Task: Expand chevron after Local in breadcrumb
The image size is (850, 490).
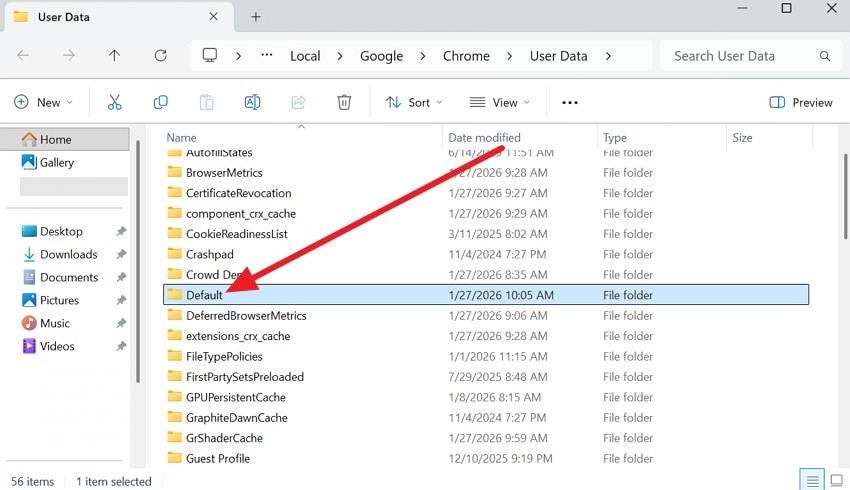Action: [340, 56]
